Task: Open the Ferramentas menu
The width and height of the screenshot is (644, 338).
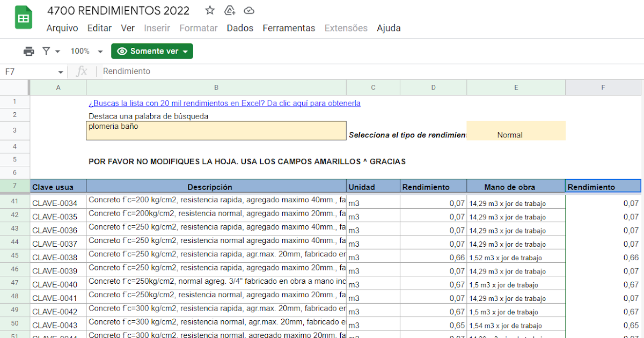Action: click(x=289, y=28)
